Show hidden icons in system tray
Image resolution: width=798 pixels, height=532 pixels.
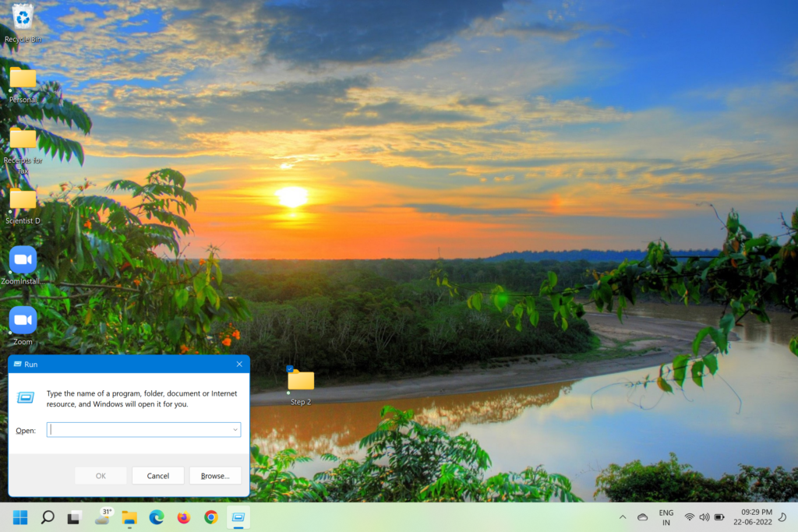coord(622,517)
